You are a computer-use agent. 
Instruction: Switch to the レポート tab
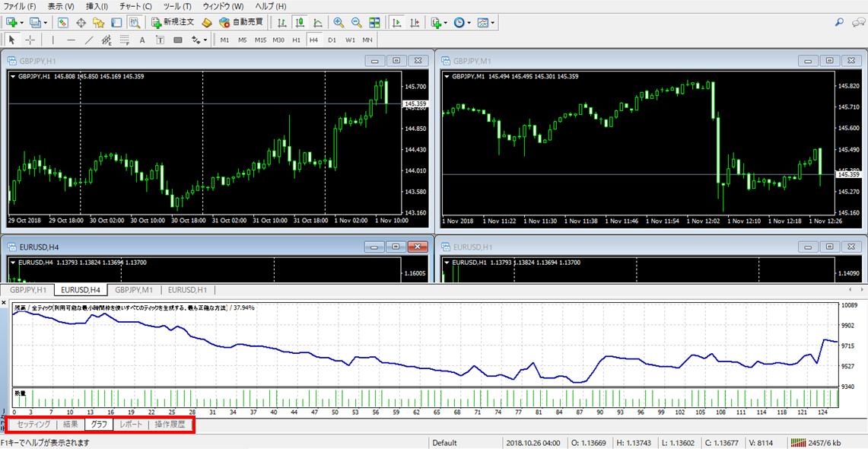point(131,425)
